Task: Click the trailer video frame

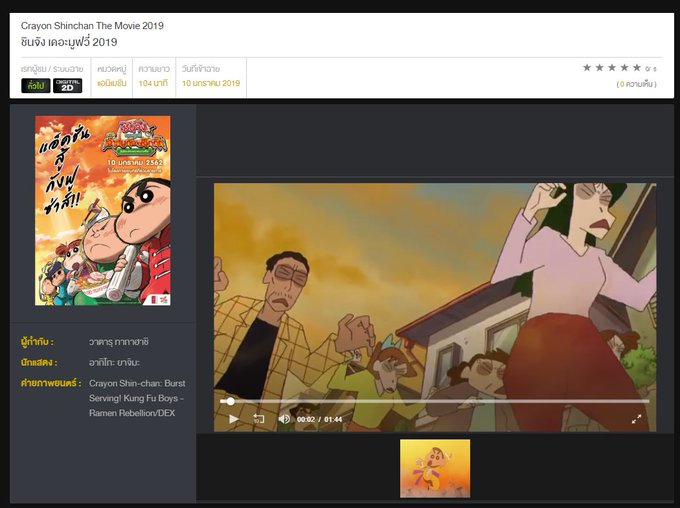Action: (x=435, y=307)
